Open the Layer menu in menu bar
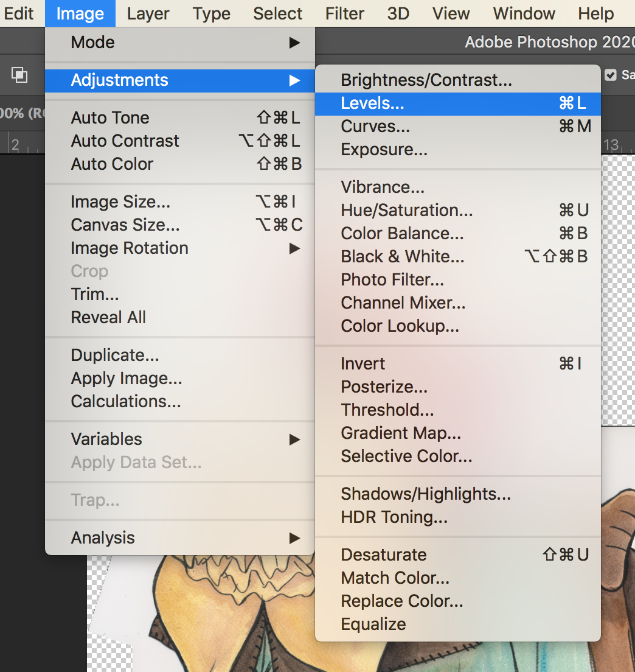The width and height of the screenshot is (635, 672). 148,13
